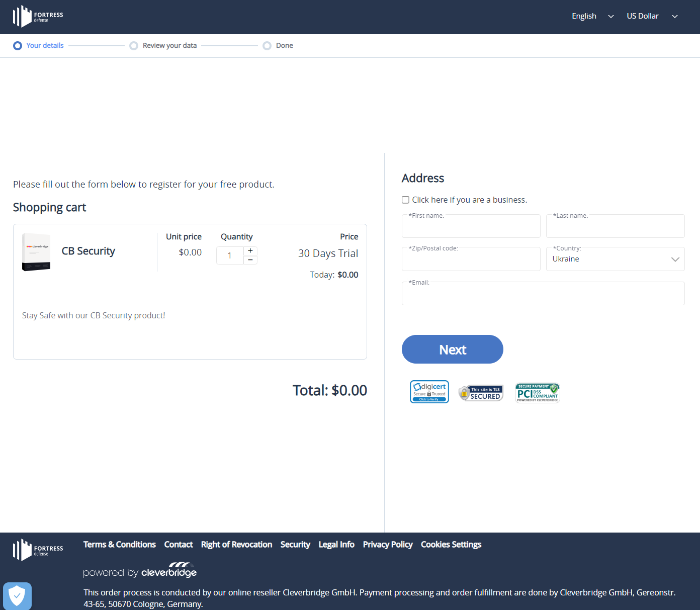Click the First name input field
The width and height of the screenshot is (700, 610).
click(x=471, y=226)
